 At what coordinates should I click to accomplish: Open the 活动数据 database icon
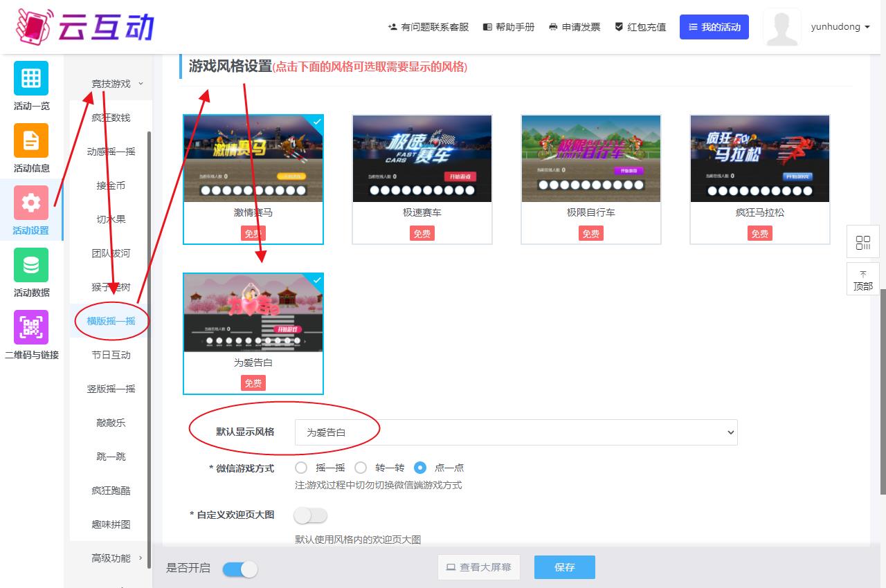(x=31, y=265)
